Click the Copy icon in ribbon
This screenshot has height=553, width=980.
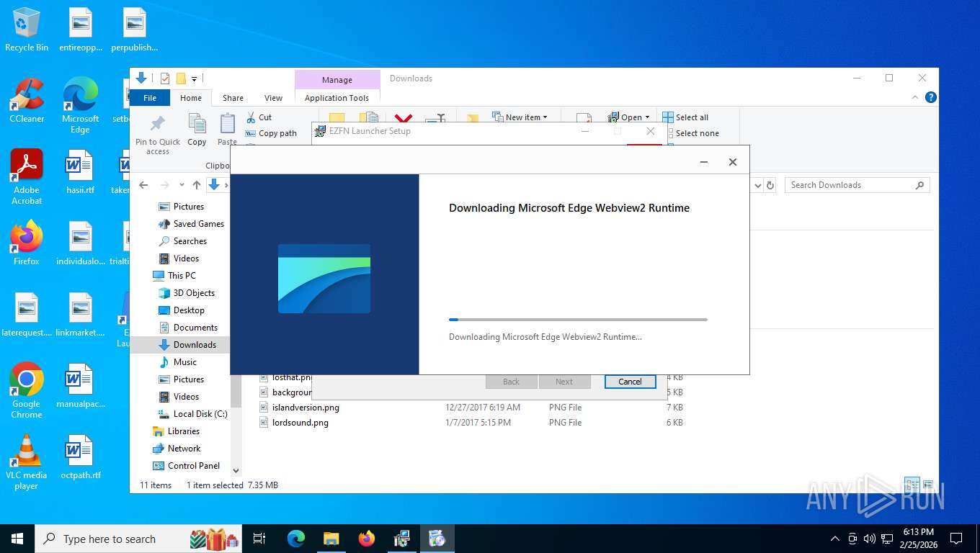pos(197,123)
